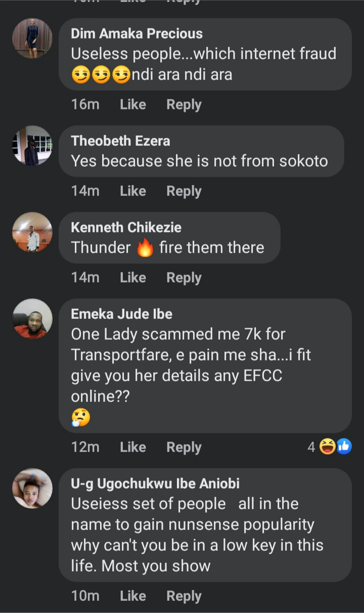Reply to U-g Ugochukwu Ibe Aniobi's comment
Image resolution: width=364 pixels, height=613 pixels.
click(184, 596)
